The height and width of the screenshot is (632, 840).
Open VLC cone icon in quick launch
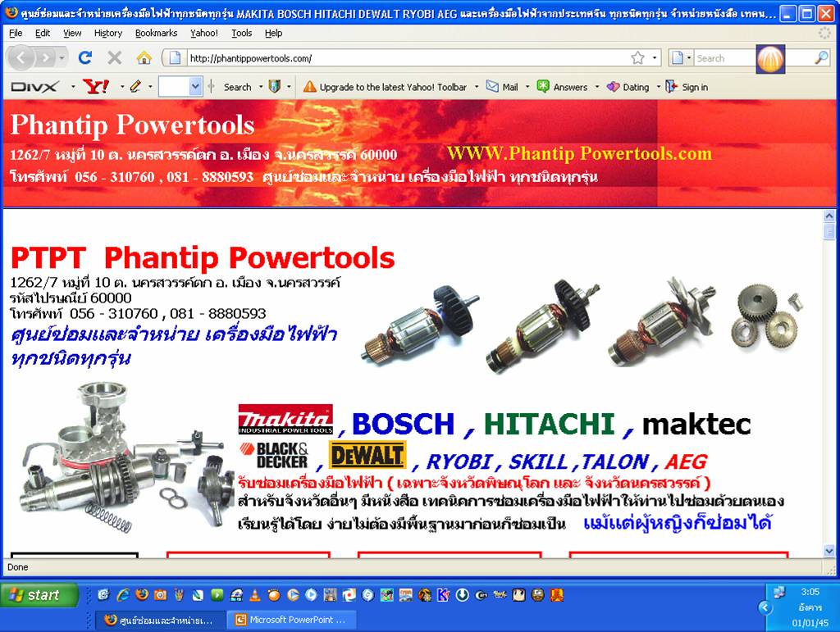click(x=255, y=594)
